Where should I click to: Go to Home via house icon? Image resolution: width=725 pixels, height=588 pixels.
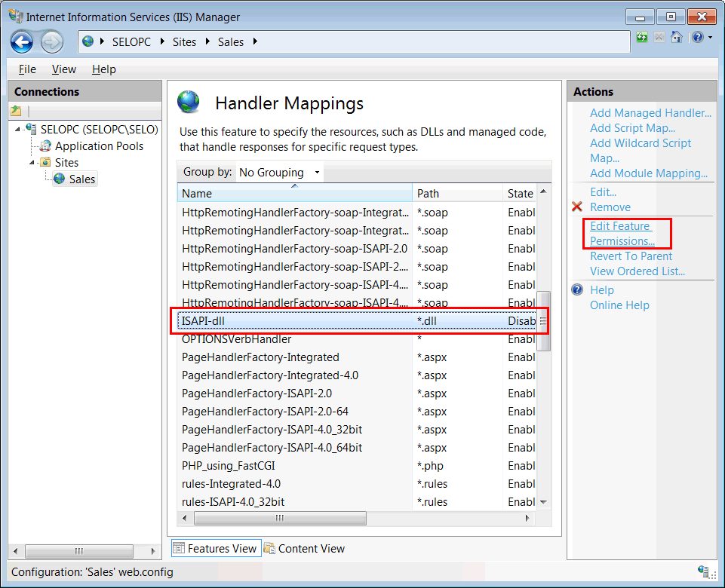coord(677,37)
